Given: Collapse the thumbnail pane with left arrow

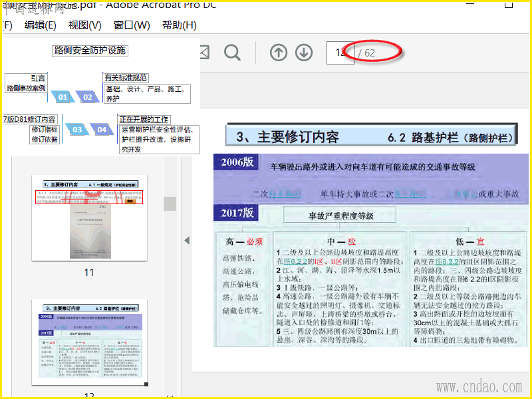Looking at the screenshot, I should pos(187,241).
